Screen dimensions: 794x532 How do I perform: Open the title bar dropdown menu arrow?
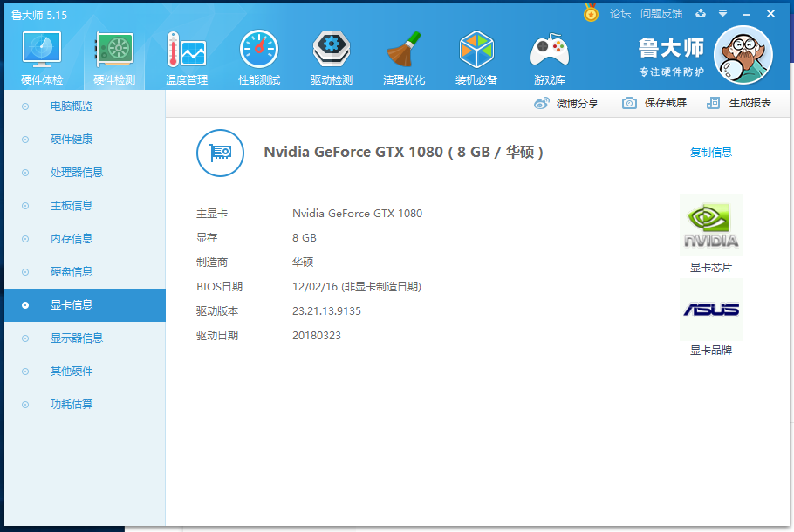pyautogui.click(x=723, y=14)
